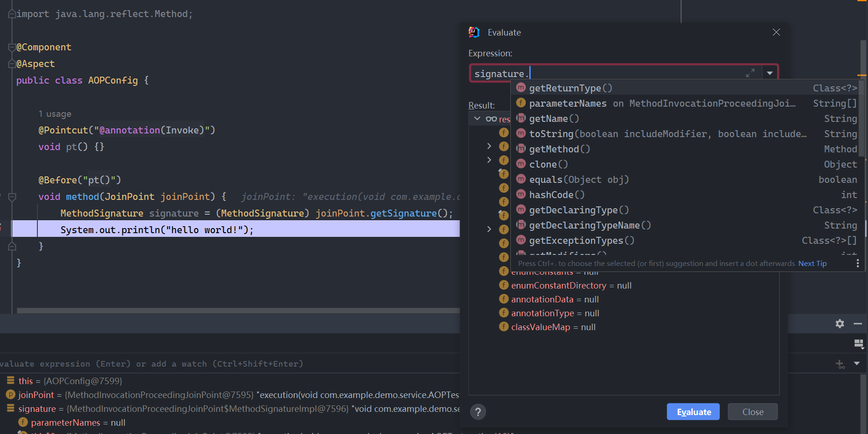The width and height of the screenshot is (868, 434).
Task: Expand the expression field in Evaluate dialog
Action: point(750,73)
